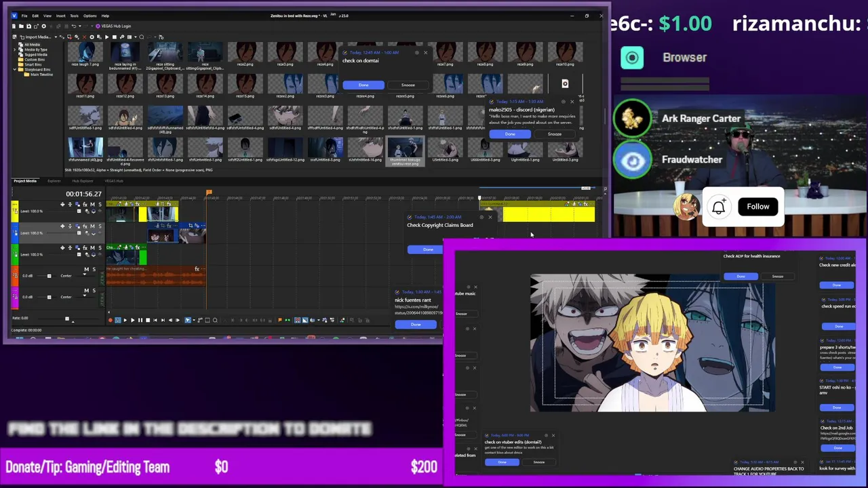The height and width of the screenshot is (488, 868).
Task: Click the Search Media Bins magnifier icon
Action: 141,37
